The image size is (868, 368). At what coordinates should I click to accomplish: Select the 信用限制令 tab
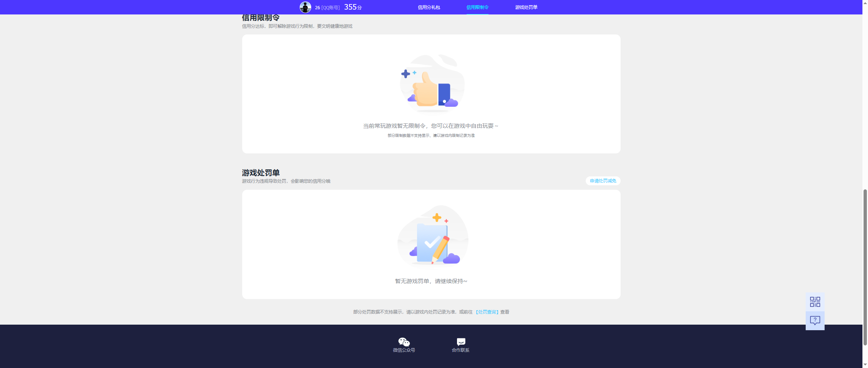click(x=477, y=7)
